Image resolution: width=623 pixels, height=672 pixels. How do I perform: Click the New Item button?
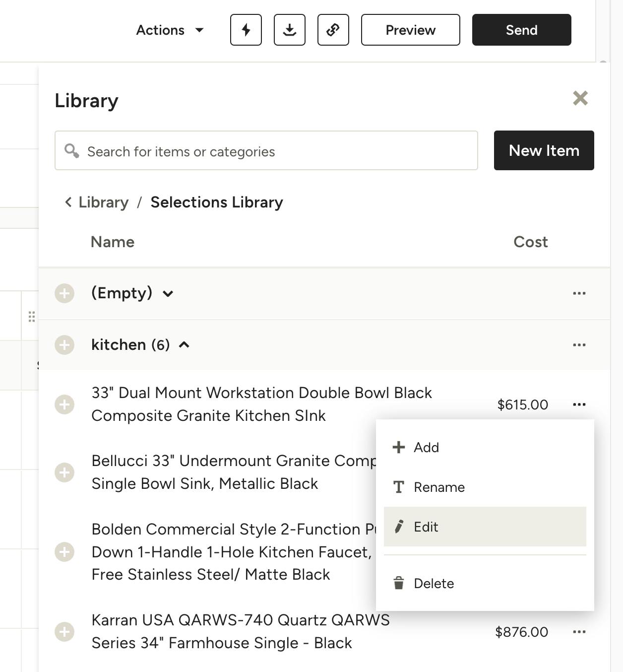[x=544, y=150]
